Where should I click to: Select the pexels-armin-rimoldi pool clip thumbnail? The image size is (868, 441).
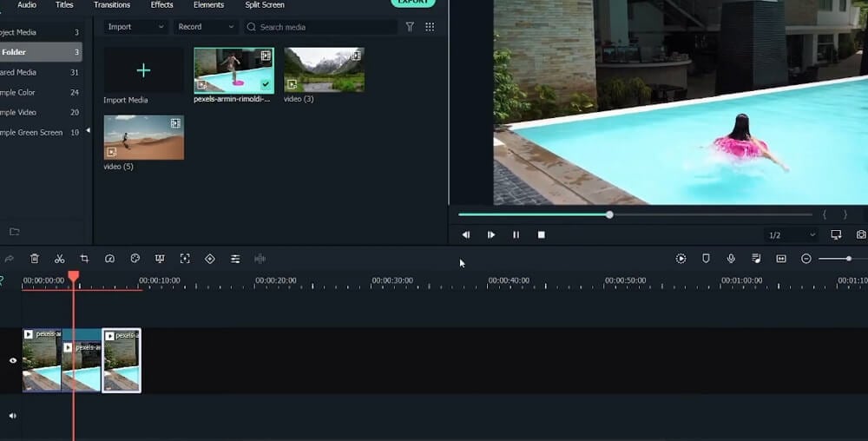(x=233, y=70)
